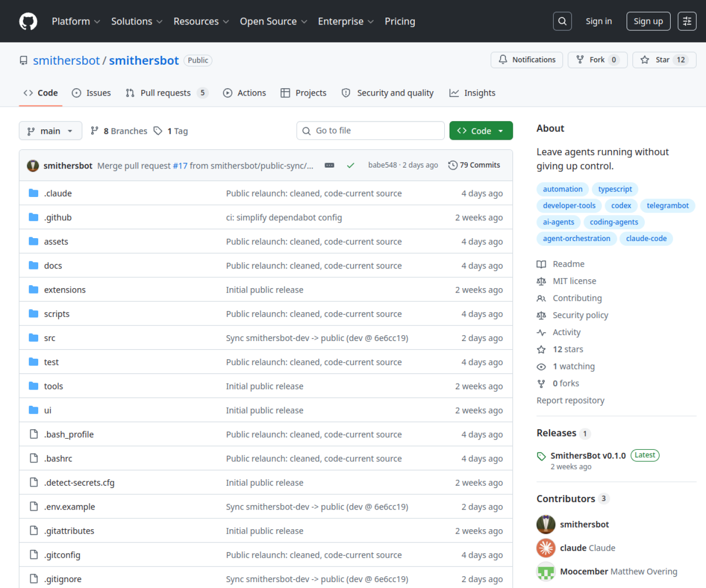
Task: Click the watching eye icon
Action: tap(541, 367)
